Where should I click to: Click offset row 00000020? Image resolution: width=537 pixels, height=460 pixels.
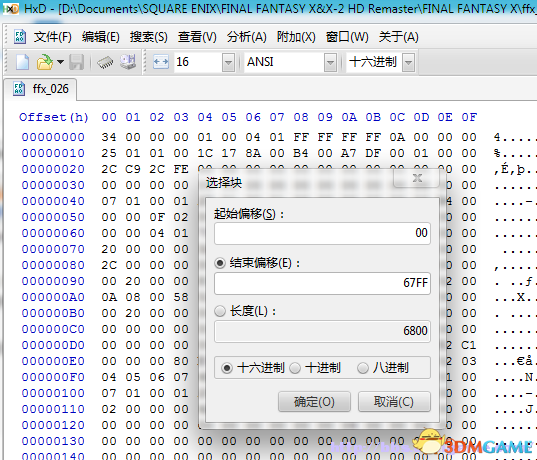53,169
